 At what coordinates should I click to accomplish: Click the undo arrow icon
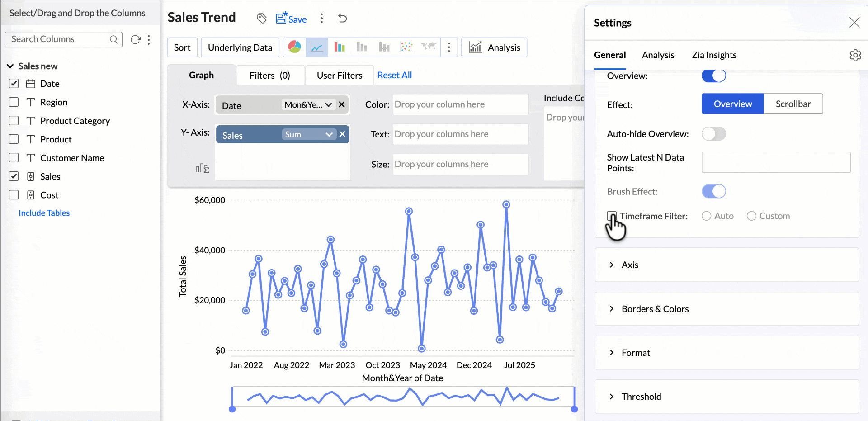(343, 19)
